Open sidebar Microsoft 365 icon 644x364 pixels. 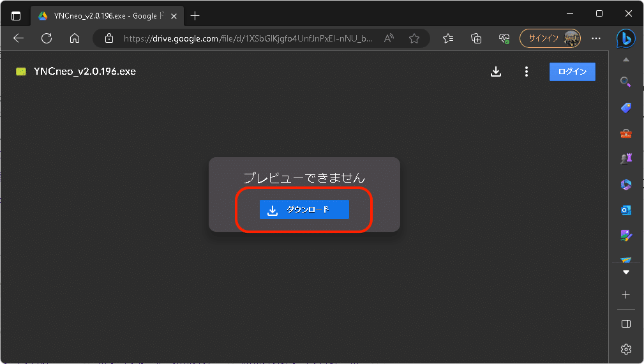(625, 185)
